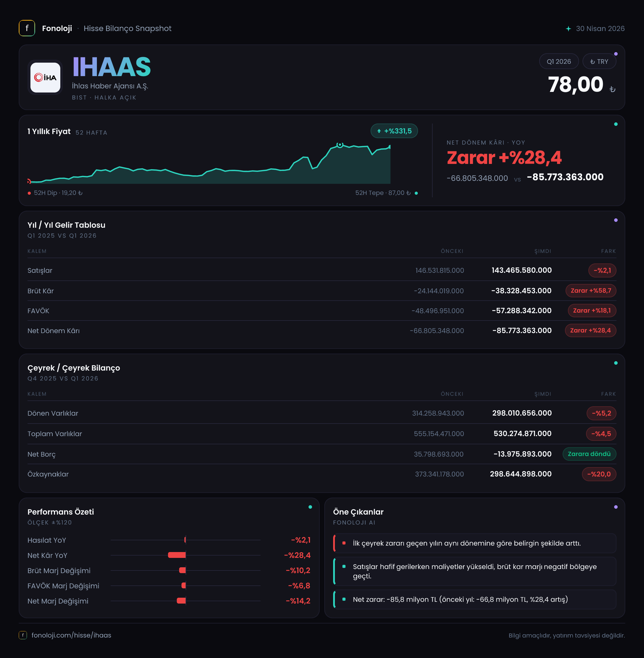Click the up arrow in the +%331,5 badge
Screen dimensions: 644x658
click(x=379, y=131)
